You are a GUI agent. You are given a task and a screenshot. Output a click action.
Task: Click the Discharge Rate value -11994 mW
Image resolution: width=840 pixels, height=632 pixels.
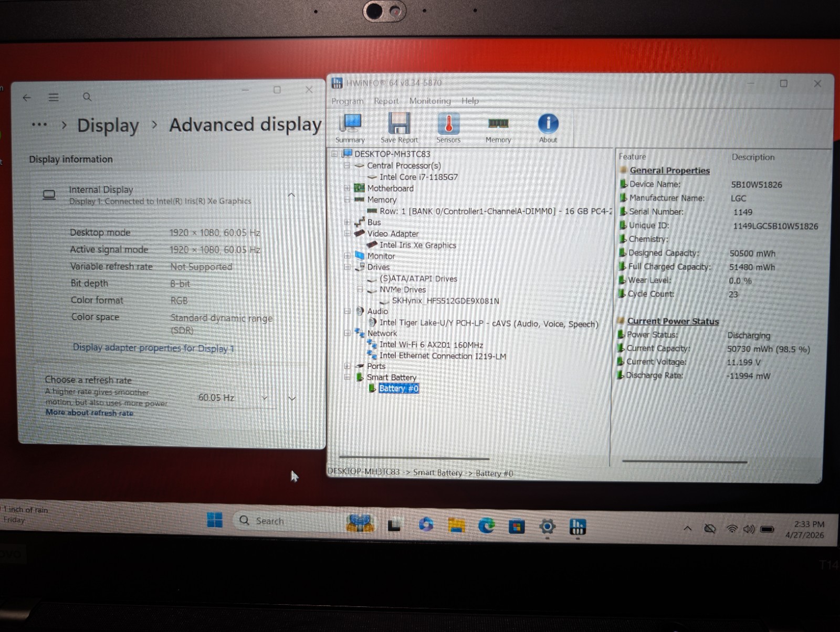click(748, 376)
